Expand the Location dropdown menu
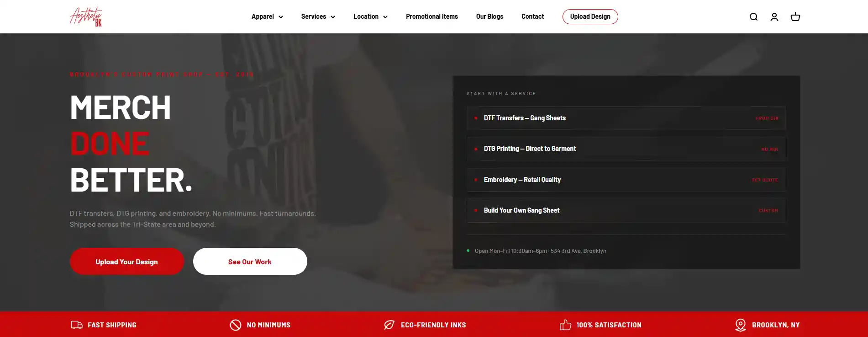The image size is (868, 337). pyautogui.click(x=370, y=16)
